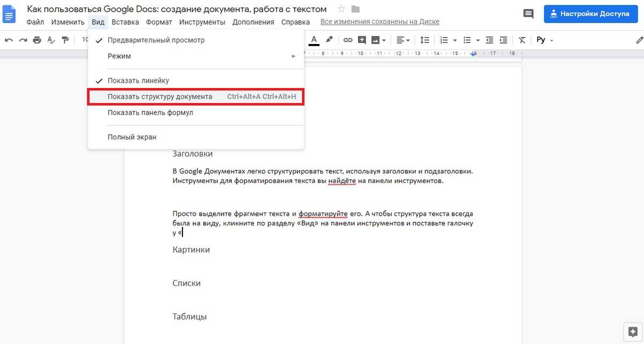
Task: Open the text color picker (A icon)
Action: pyautogui.click(x=314, y=40)
